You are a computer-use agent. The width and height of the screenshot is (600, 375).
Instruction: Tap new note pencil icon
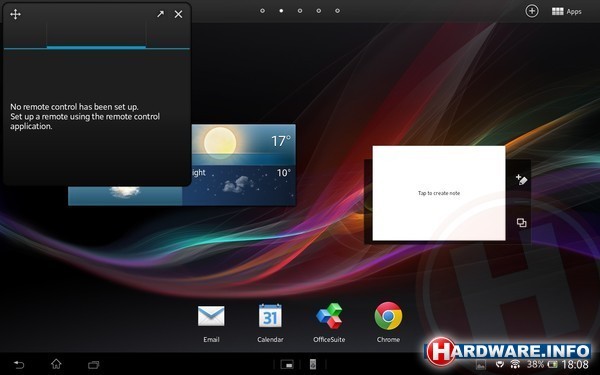522,179
